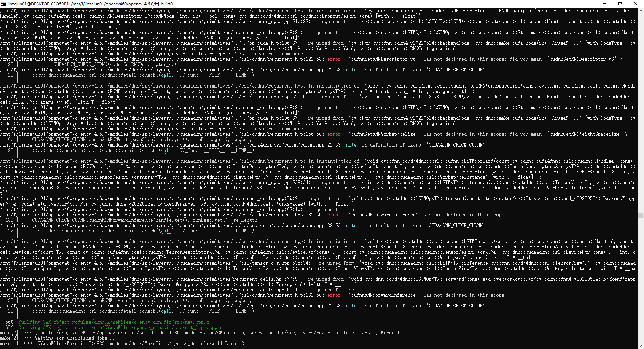Click the first 'cudnnRNNForwardInference' error line
644x349 pixels.
click(x=382, y=215)
